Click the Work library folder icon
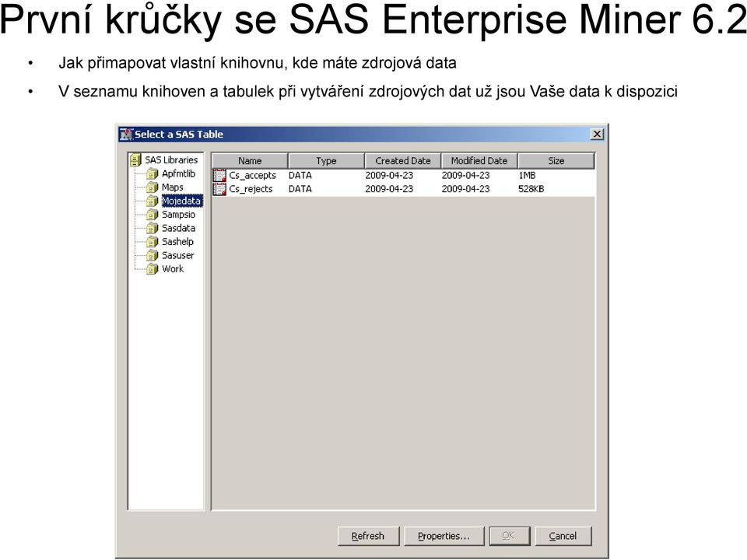The height and width of the screenshot is (560, 747). click(152, 269)
